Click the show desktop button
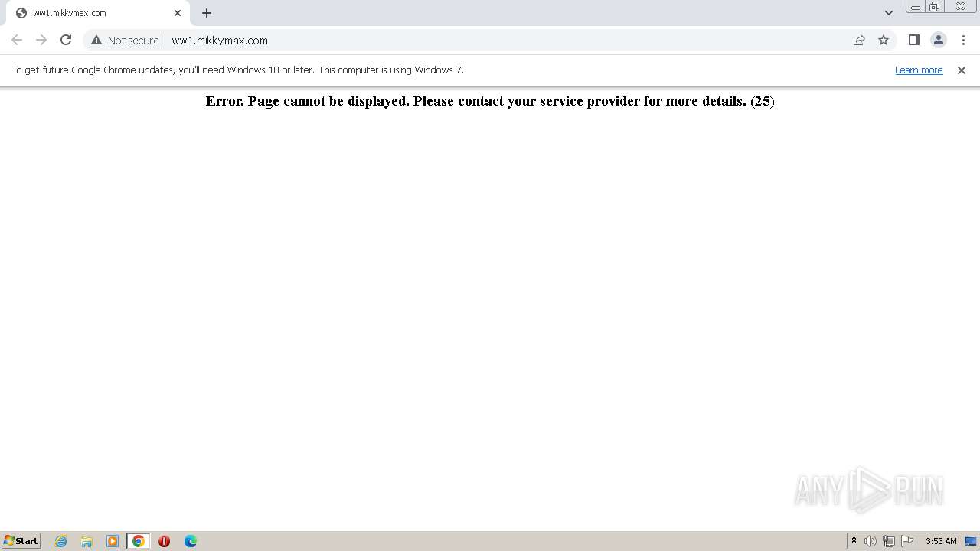 tap(971, 541)
